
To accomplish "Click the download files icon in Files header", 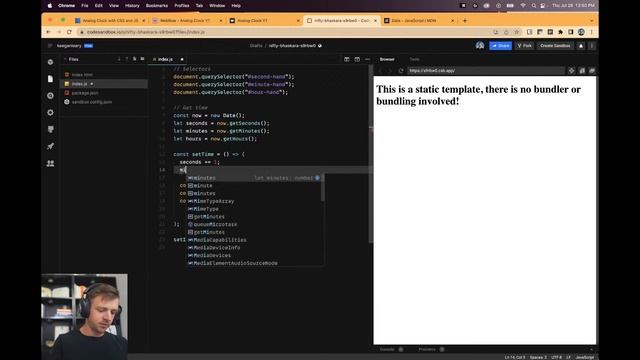I will 119,59.
